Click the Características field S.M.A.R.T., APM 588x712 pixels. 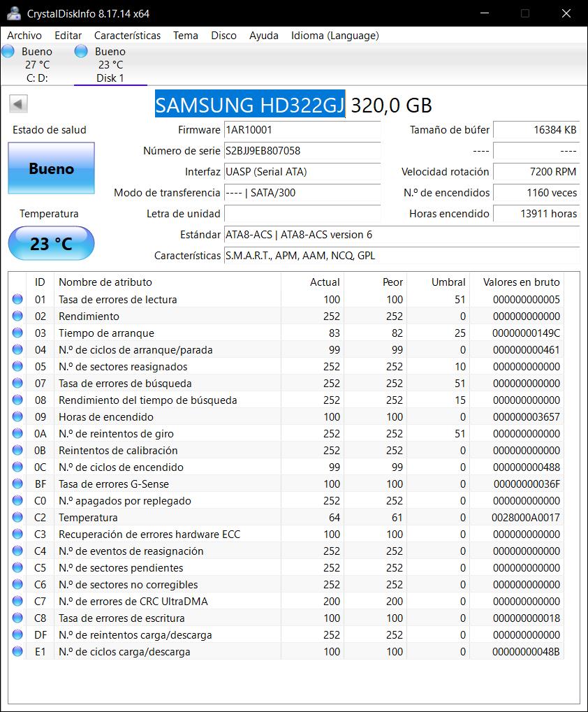click(x=402, y=255)
